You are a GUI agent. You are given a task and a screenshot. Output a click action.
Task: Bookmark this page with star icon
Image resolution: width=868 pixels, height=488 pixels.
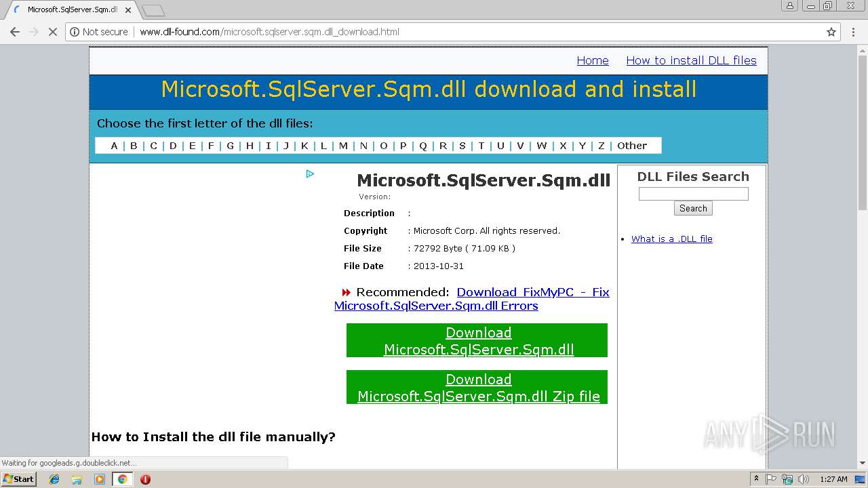coord(831,32)
